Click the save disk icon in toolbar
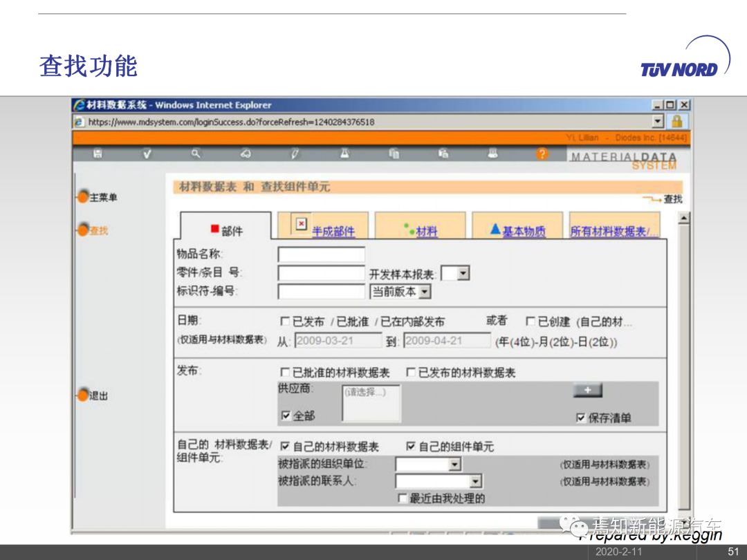Viewport: 747px width, 560px height. point(98,154)
